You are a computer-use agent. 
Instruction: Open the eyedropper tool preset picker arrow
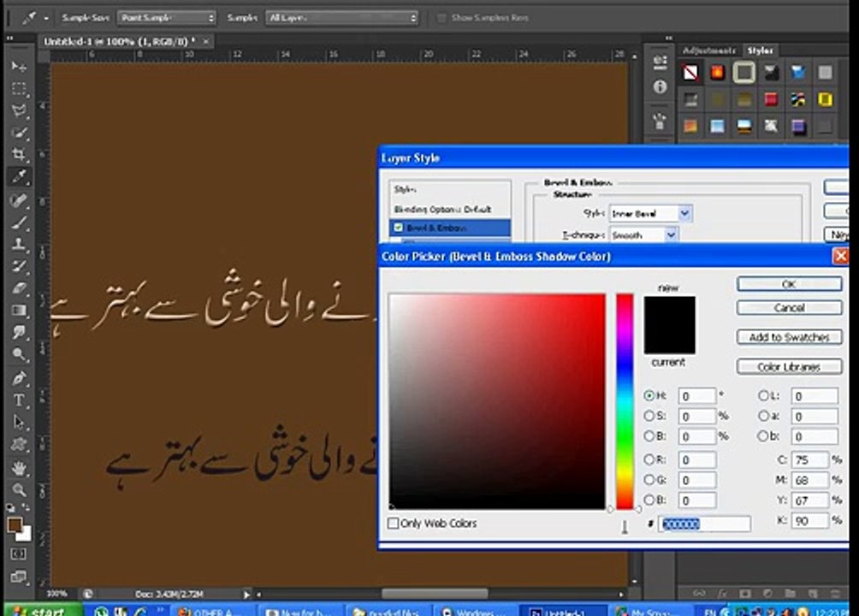(x=46, y=18)
